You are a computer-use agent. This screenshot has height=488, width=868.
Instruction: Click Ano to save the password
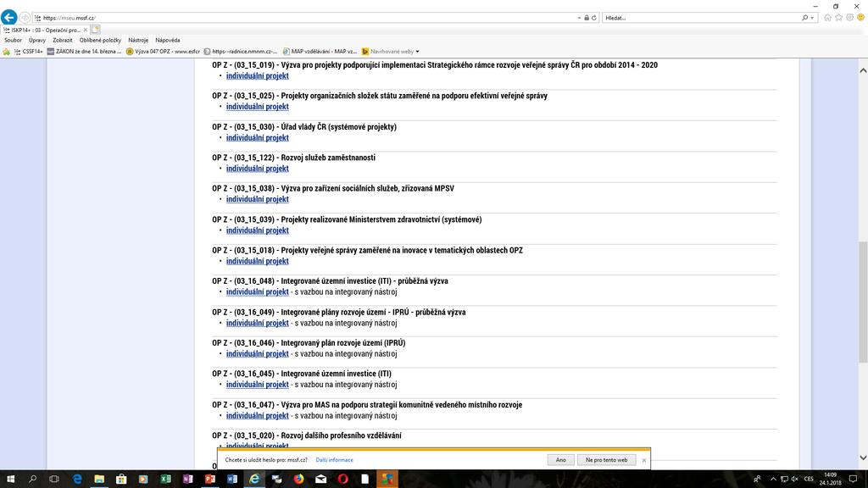pyautogui.click(x=561, y=460)
